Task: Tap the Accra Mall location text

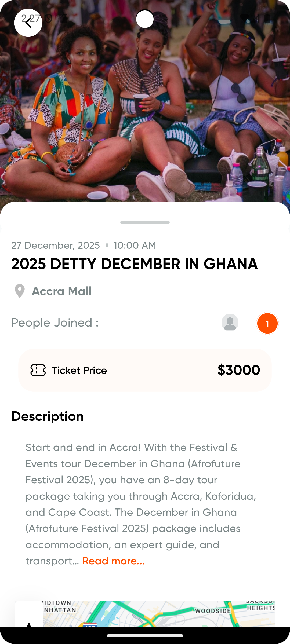Action: [61, 291]
